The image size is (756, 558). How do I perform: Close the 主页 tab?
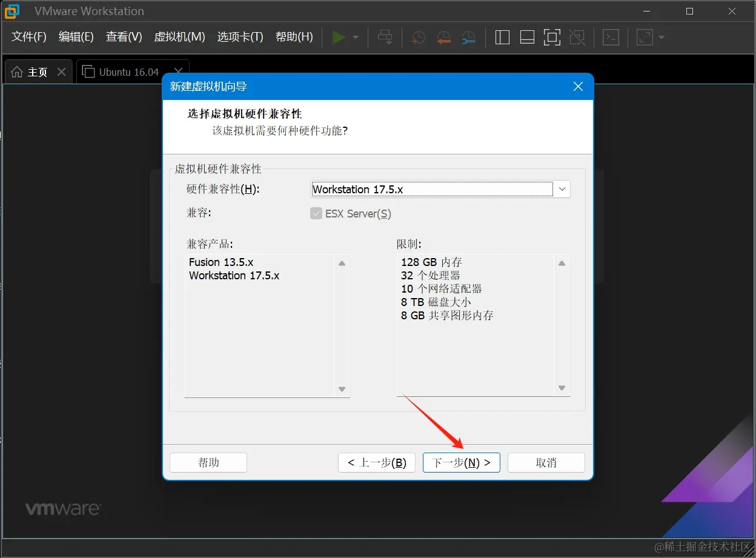[x=61, y=71]
